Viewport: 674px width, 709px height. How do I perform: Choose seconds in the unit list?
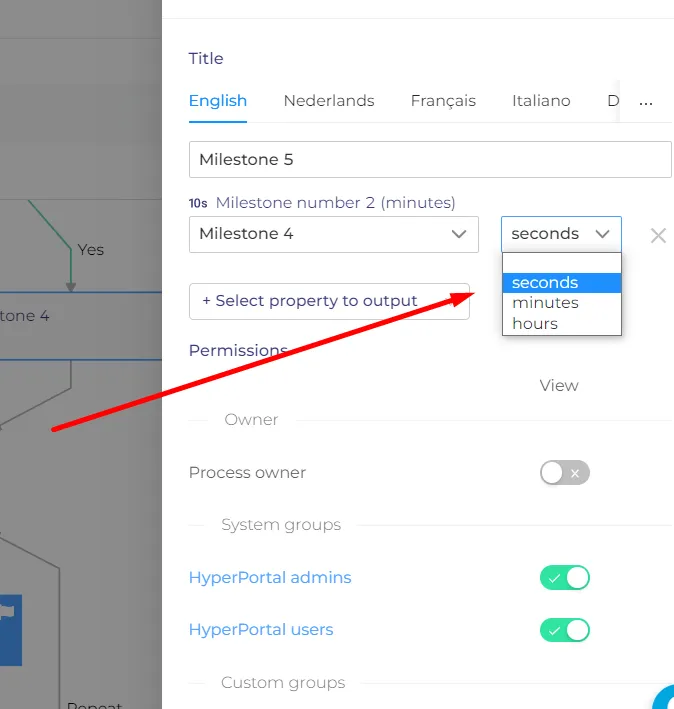point(561,283)
